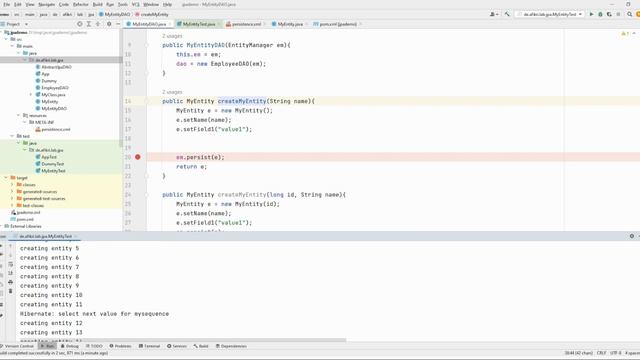Run with coverage using the shield icon
The width and height of the screenshot is (640, 360).
click(x=609, y=14)
